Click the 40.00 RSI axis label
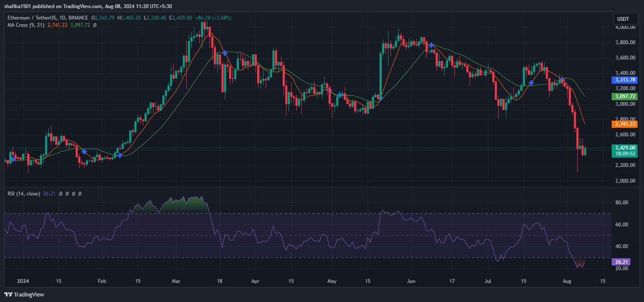This screenshot has width=644, height=302. tap(621, 246)
